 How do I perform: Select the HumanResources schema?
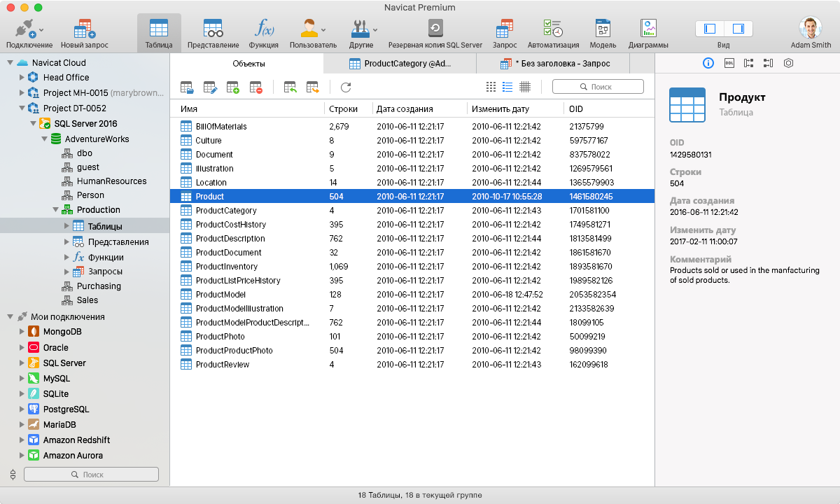(x=111, y=181)
